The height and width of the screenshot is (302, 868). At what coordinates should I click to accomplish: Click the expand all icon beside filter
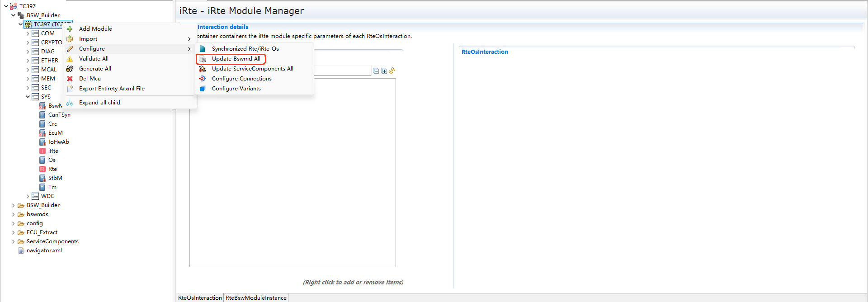(x=384, y=71)
